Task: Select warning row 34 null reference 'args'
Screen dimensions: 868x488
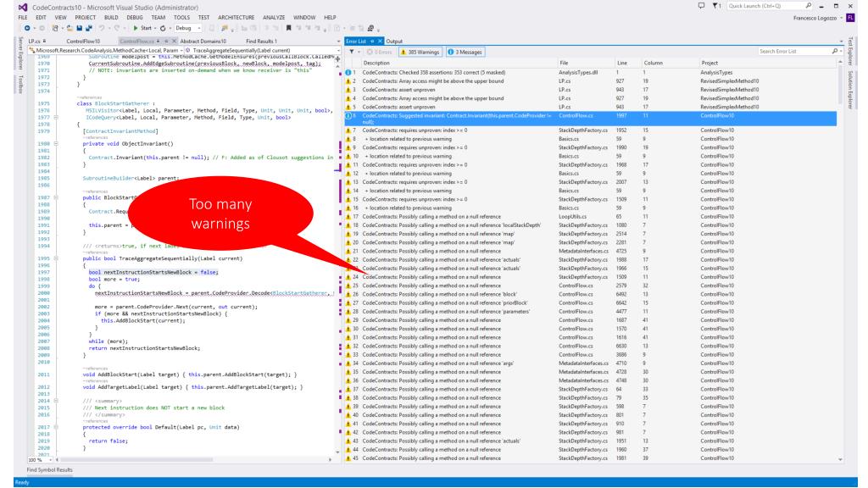Action: [x=590, y=363]
